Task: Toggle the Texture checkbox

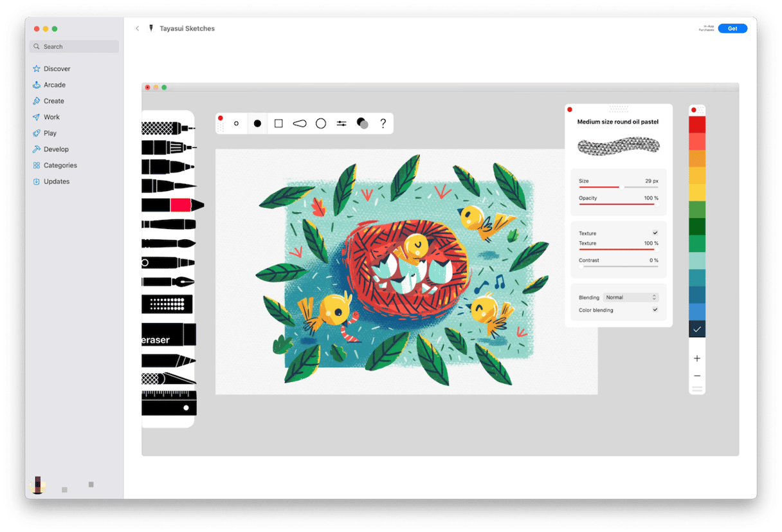Action: [655, 233]
